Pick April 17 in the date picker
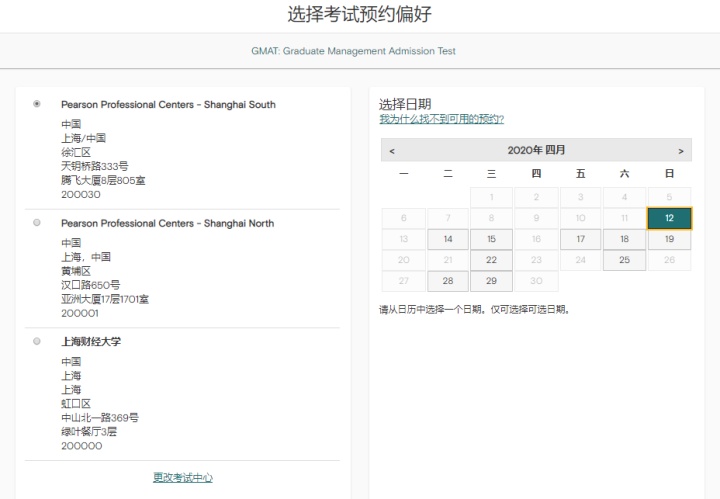 tap(580, 239)
